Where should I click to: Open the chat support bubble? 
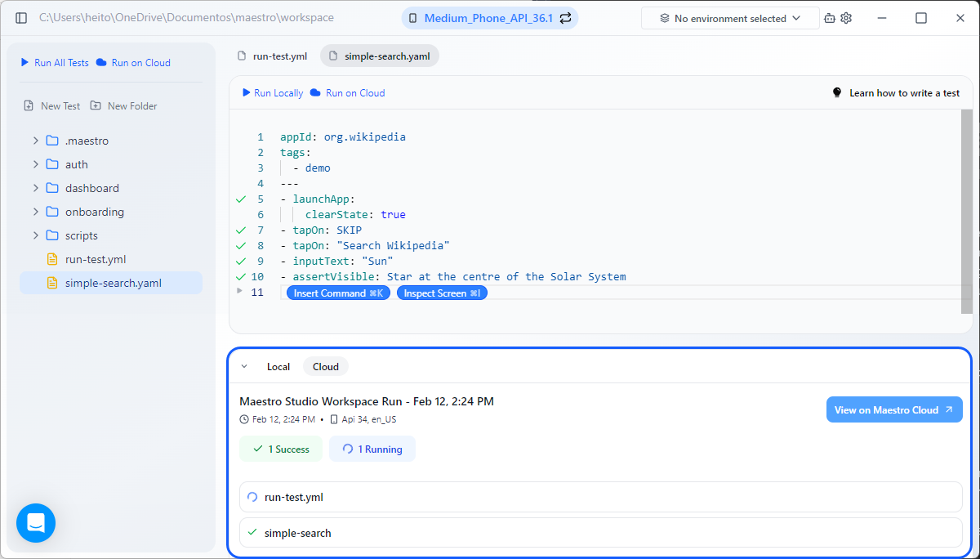tap(36, 523)
